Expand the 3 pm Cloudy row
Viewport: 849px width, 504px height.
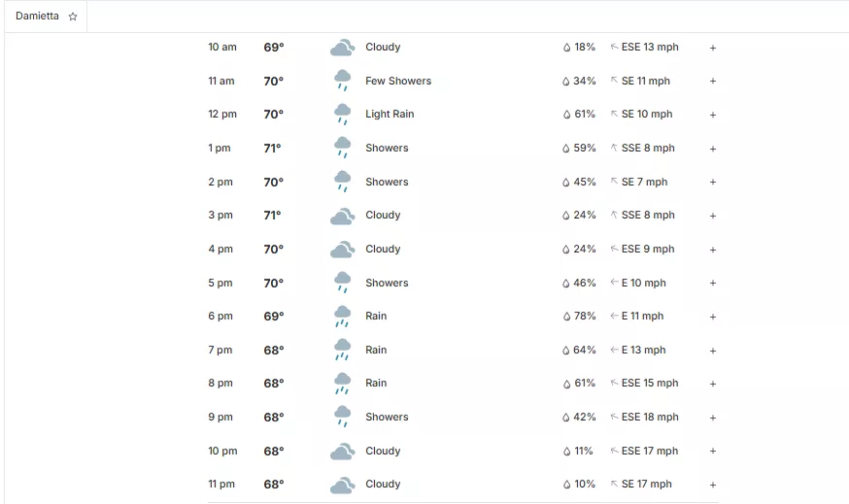(713, 216)
